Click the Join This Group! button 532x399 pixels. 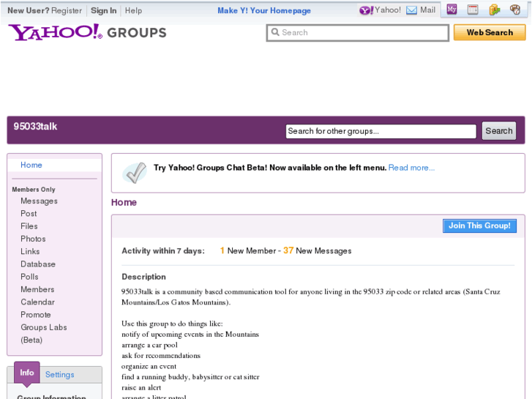pos(479,225)
